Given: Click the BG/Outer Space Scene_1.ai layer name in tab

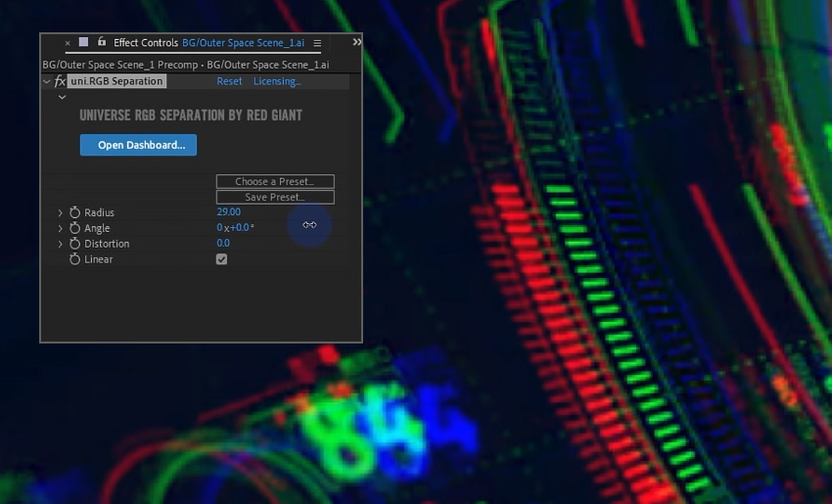Looking at the screenshot, I should (244, 43).
